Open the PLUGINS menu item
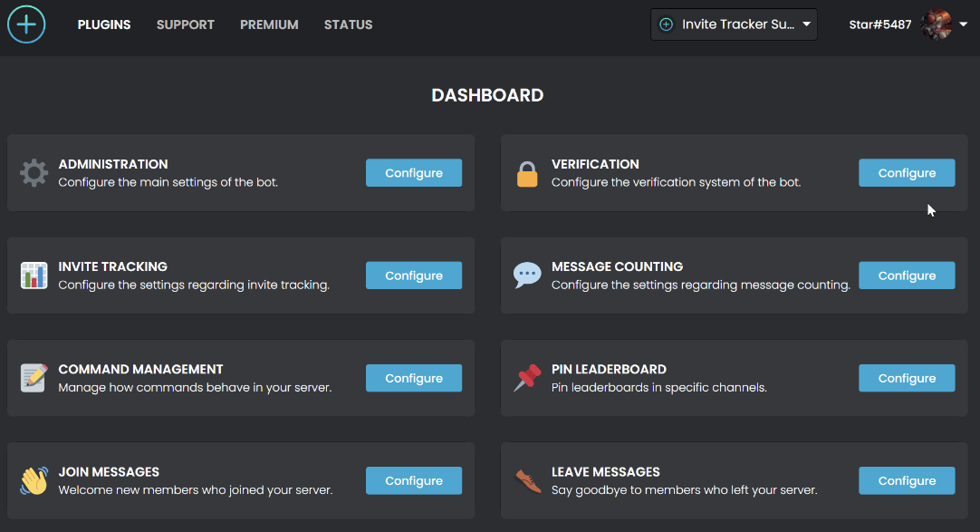 point(103,24)
